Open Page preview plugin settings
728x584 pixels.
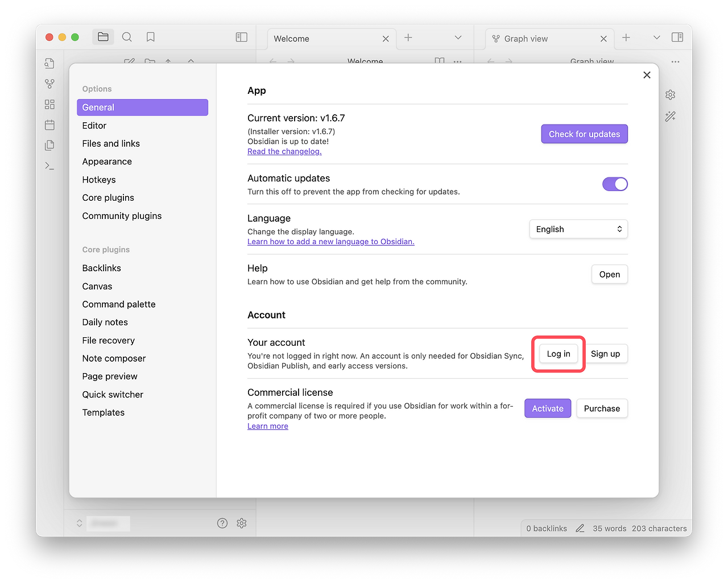point(142,376)
